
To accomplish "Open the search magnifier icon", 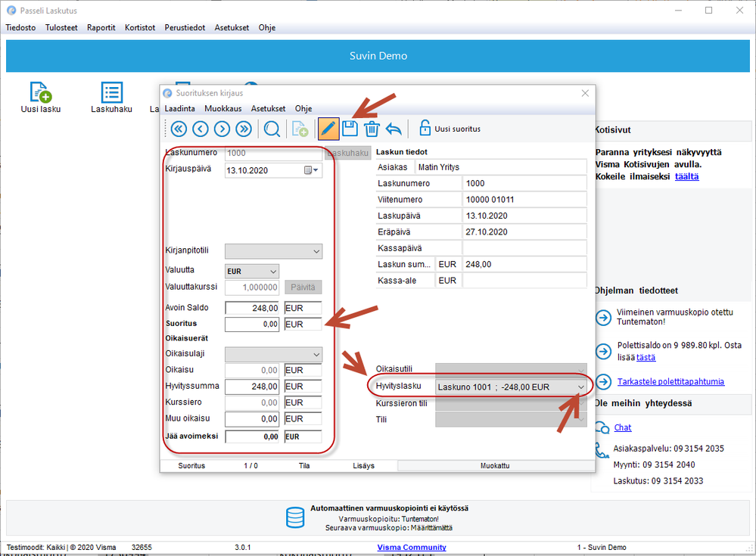I will 272,129.
